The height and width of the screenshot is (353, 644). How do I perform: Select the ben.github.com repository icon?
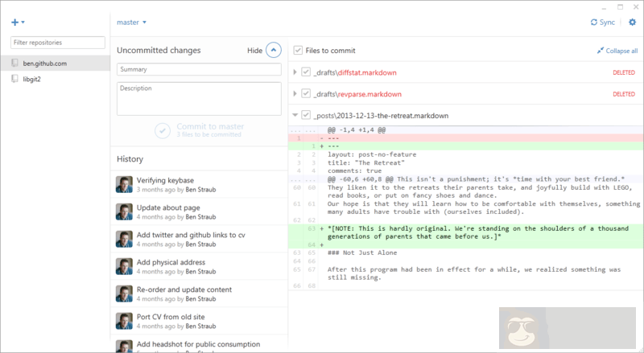(x=14, y=62)
